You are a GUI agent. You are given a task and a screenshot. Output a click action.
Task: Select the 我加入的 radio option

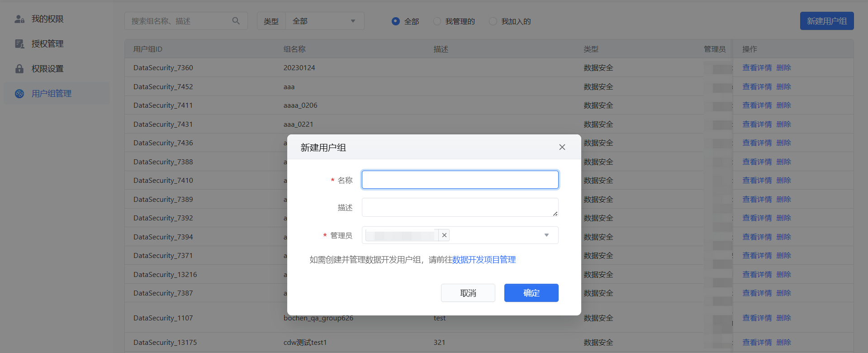coord(493,21)
